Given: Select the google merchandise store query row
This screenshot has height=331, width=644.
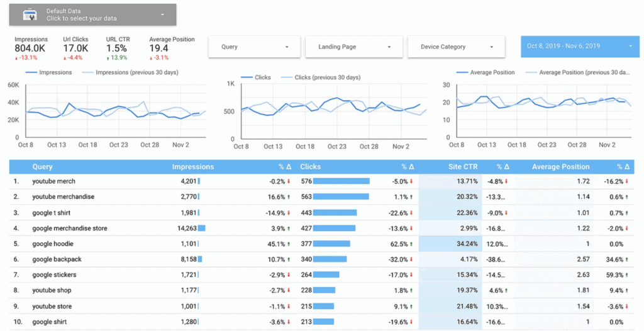Looking at the screenshot, I should point(321,228).
